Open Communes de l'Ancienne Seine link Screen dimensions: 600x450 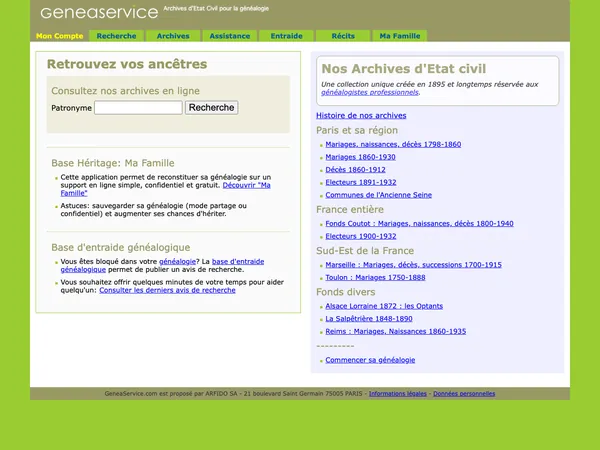click(x=378, y=195)
